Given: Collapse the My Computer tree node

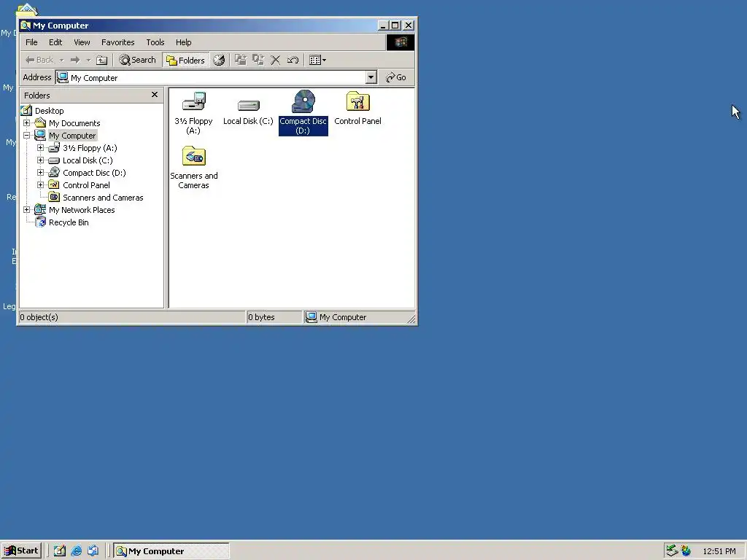Looking at the screenshot, I should (27, 135).
